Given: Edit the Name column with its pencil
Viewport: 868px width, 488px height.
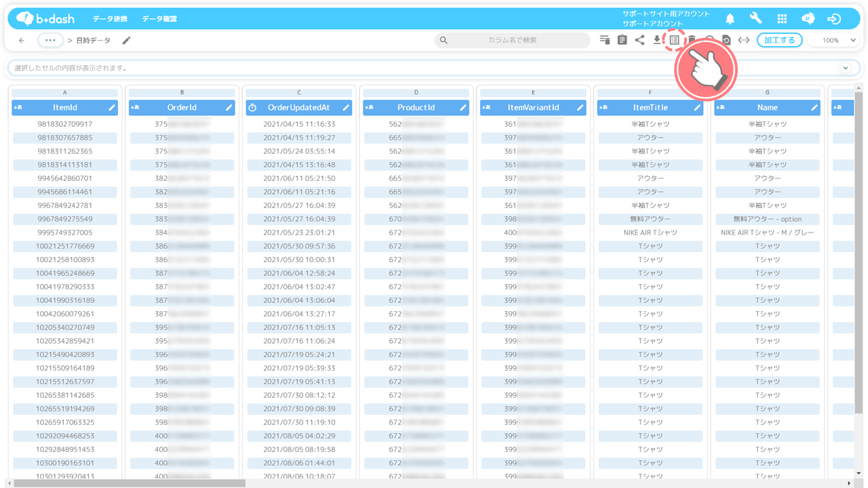Looking at the screenshot, I should (814, 108).
